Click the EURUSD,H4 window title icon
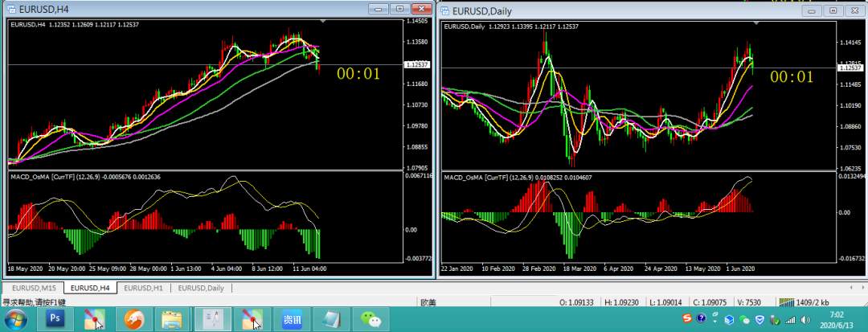Viewport: 868px width, 332px height. click(x=11, y=9)
